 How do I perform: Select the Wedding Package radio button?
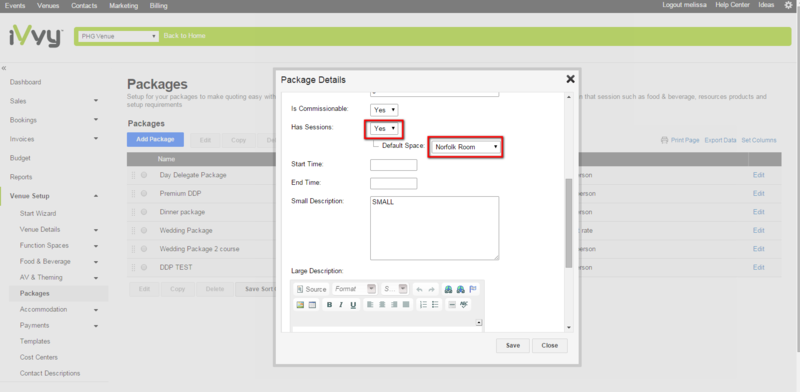(x=144, y=230)
